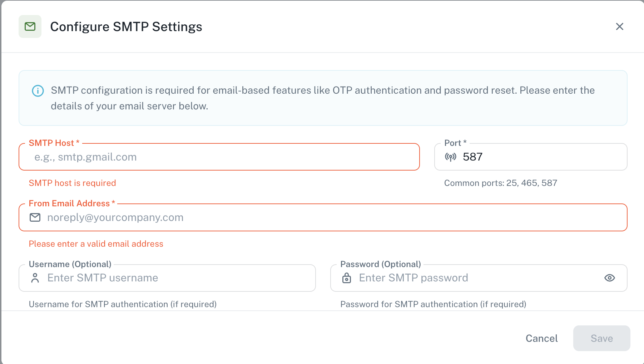
Task: Click the padlock icon in Password field
Action: point(347,278)
